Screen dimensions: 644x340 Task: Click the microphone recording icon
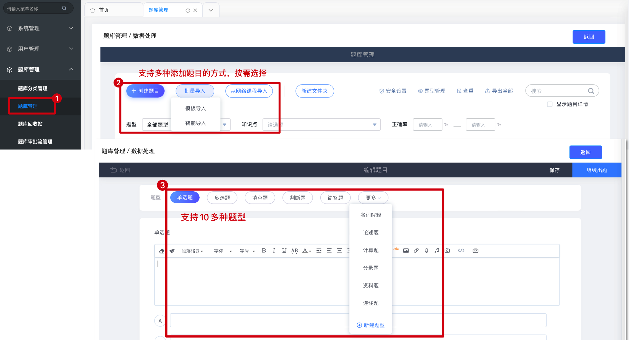(x=426, y=251)
